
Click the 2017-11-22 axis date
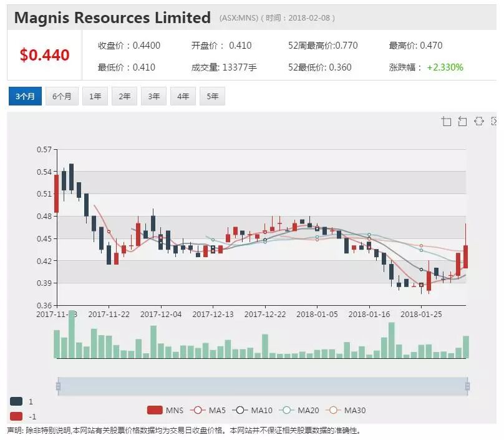point(109,314)
